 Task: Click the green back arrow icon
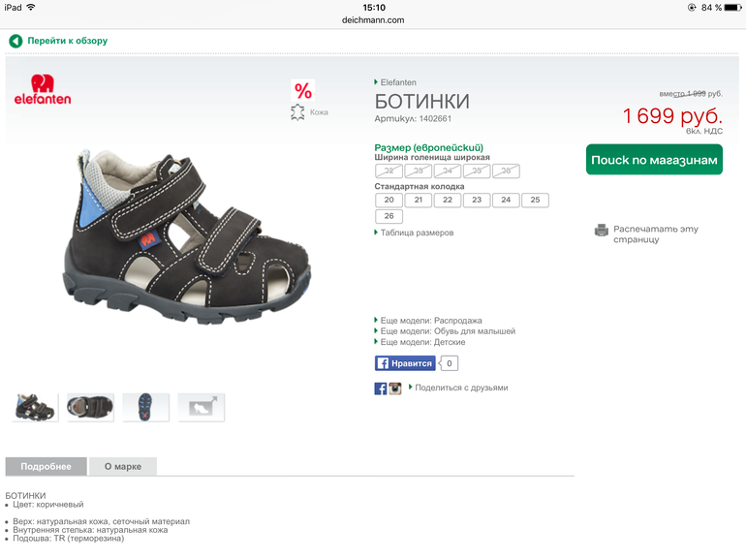pyautogui.click(x=16, y=41)
